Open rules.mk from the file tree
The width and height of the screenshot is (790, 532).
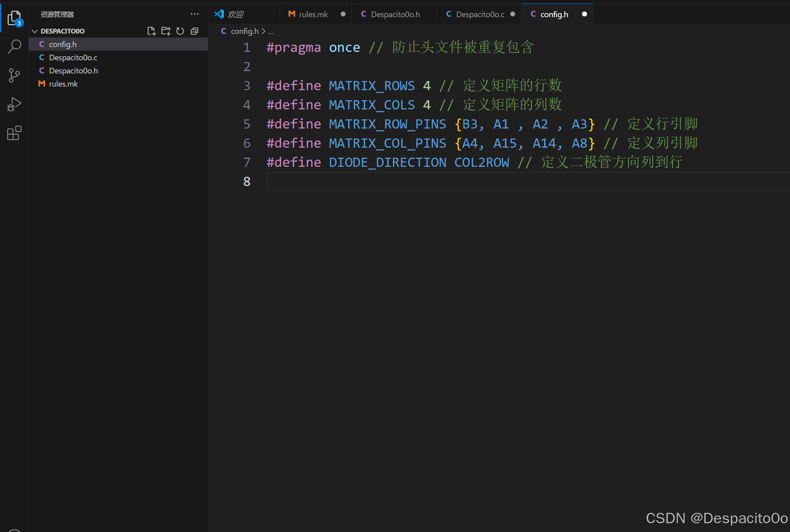point(63,84)
